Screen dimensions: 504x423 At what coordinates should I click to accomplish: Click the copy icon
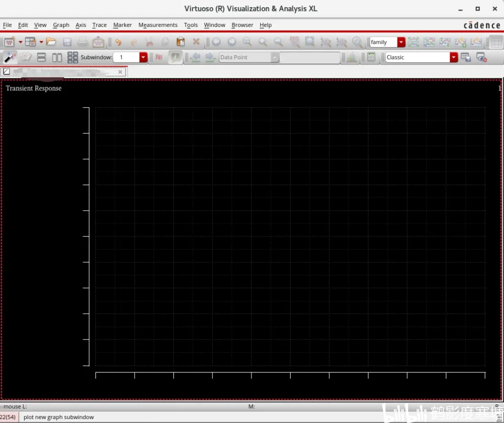pos(165,42)
